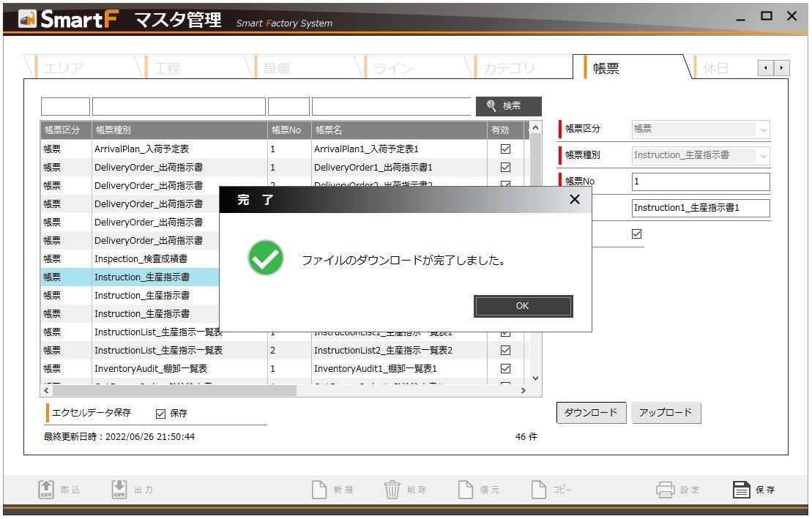The width and height of the screenshot is (812, 519).
Task: Click the ダウンロード button
Action: (591, 412)
